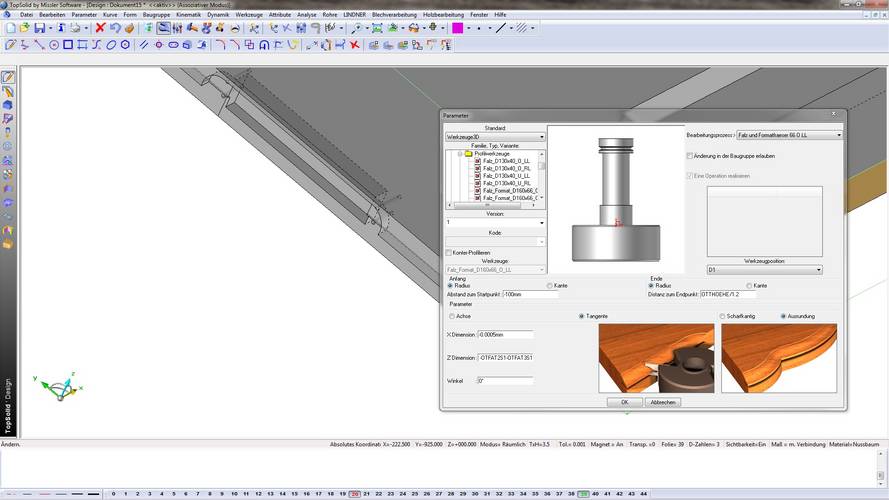The height and width of the screenshot is (500, 889).
Task: Open the Version dropdown
Action: point(495,222)
